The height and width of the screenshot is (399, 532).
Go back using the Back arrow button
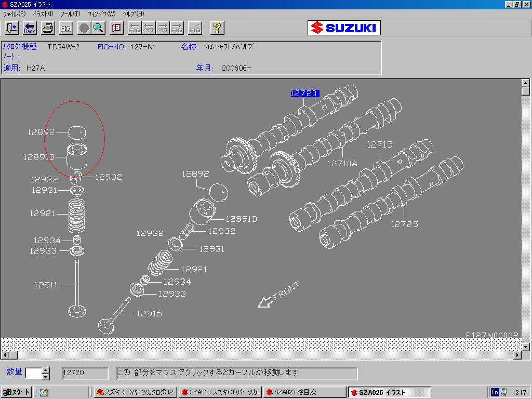(x=30, y=28)
